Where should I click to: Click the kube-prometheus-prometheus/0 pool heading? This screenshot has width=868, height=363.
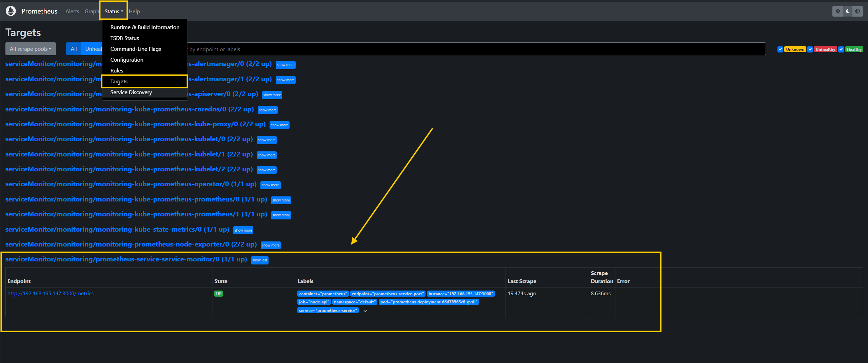[136, 199]
